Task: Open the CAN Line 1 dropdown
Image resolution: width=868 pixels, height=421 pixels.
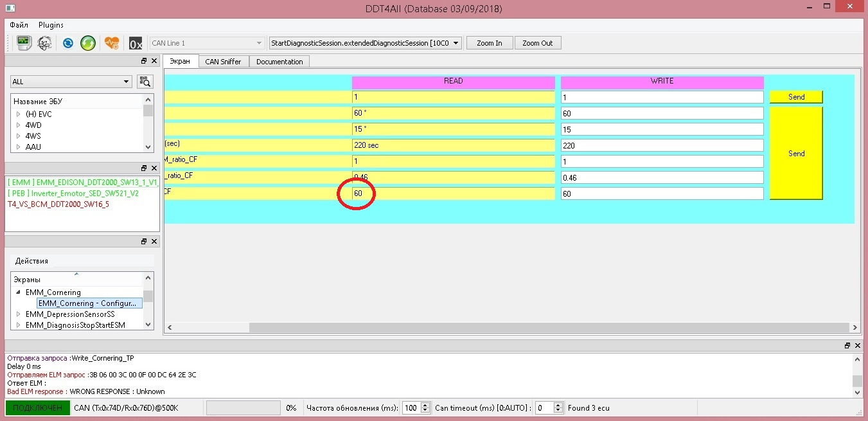Action: 207,43
